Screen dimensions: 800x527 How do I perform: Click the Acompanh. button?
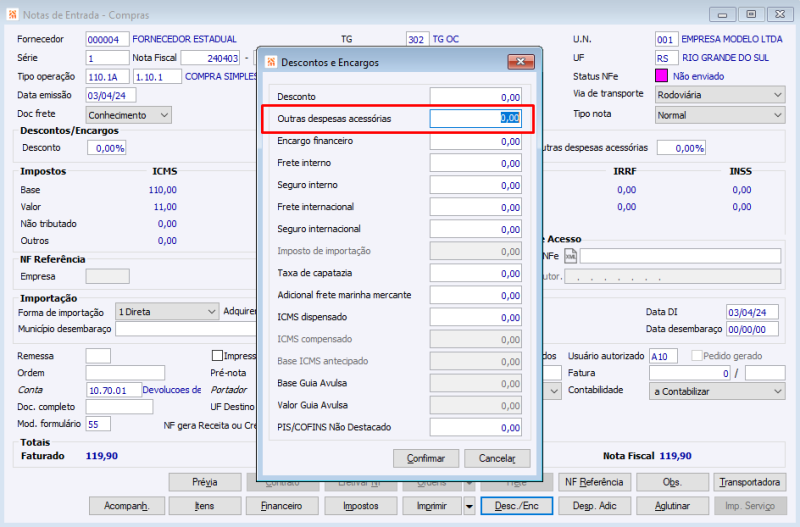(x=127, y=506)
